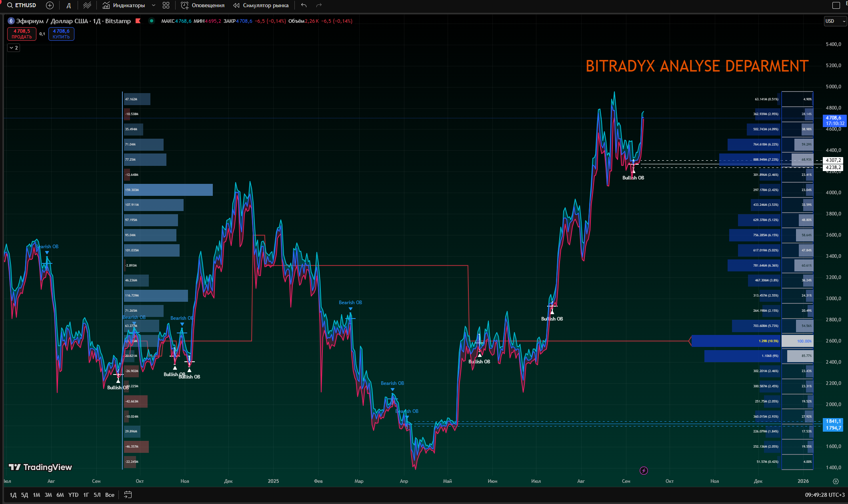Click the 09:49:28 UTC+3 timezone clock
This screenshot has height=504, width=848.
click(x=825, y=495)
